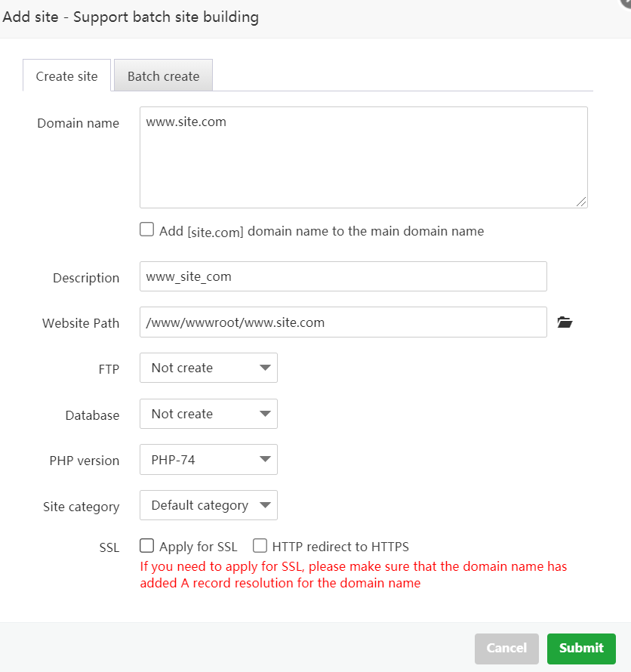Image resolution: width=631 pixels, height=672 pixels.
Task: Expand the Site category dropdown
Action: click(x=208, y=506)
